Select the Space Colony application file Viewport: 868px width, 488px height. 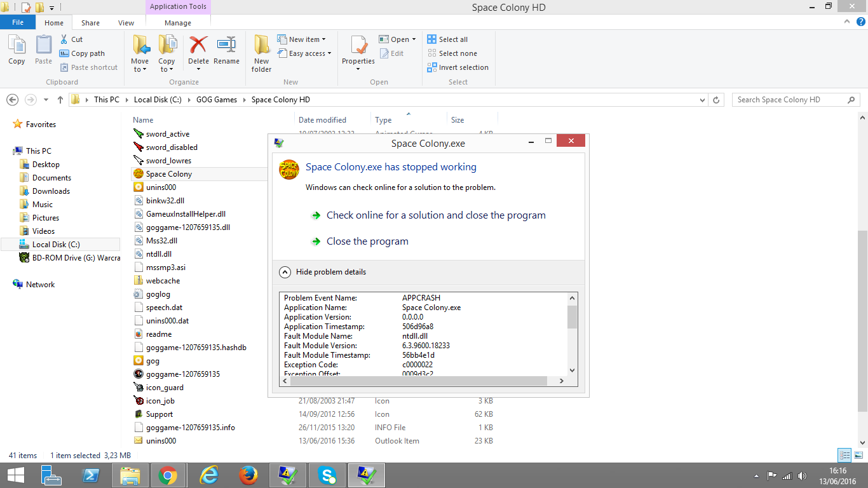tap(163, 174)
